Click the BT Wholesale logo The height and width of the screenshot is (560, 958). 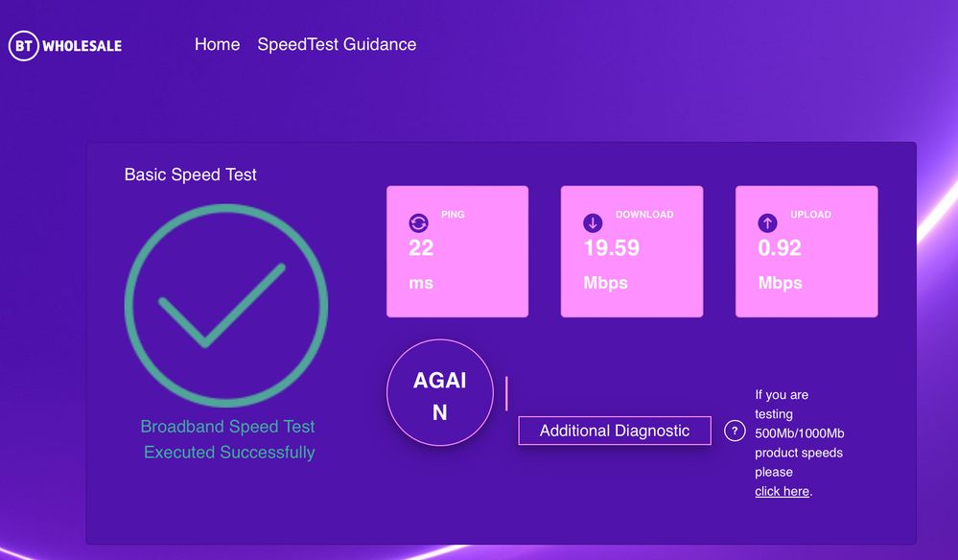(65, 45)
